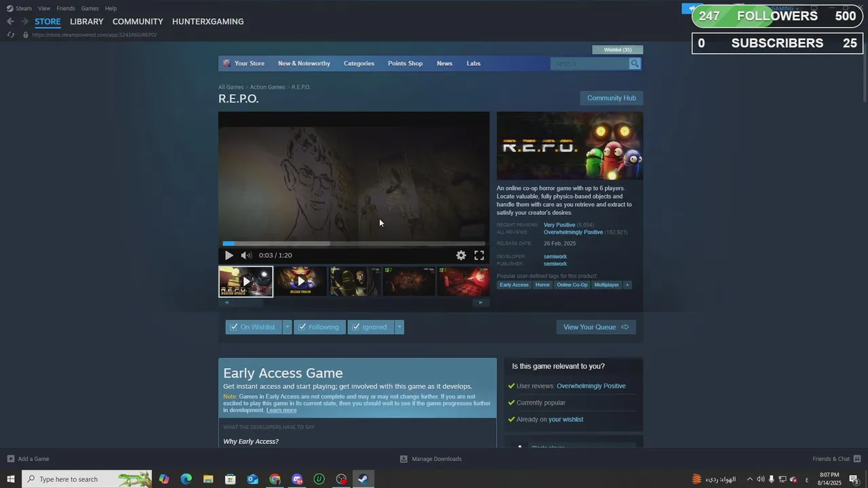Open File Explorer from the taskbar
Image resolution: width=868 pixels, height=488 pixels.
click(x=208, y=479)
